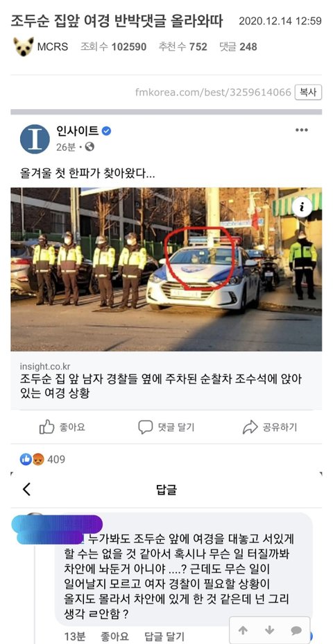Click the MCRS author name

tap(53, 47)
